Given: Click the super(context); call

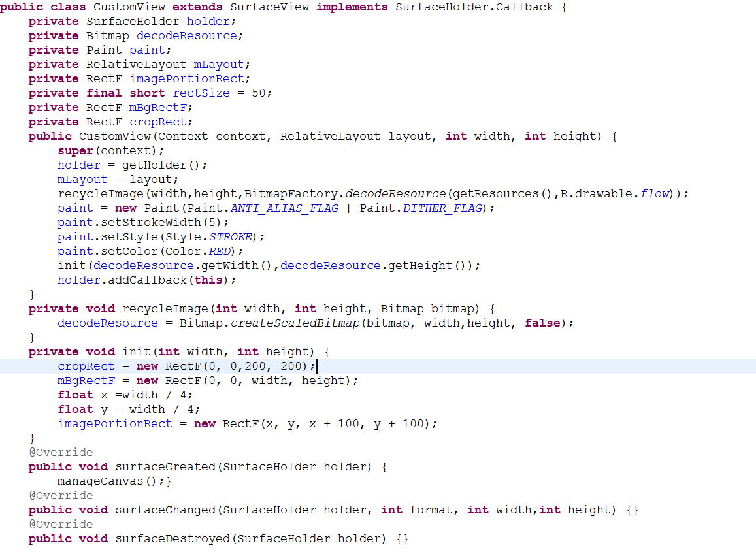Looking at the screenshot, I should tap(110, 151).
